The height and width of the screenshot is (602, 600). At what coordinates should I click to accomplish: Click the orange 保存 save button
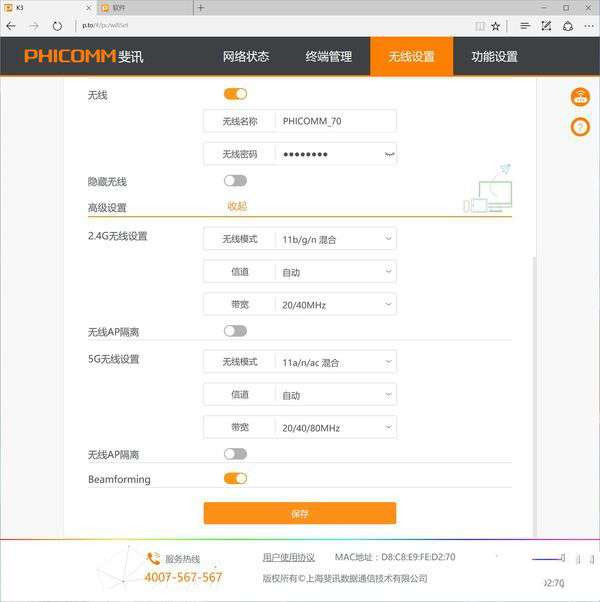click(x=300, y=514)
